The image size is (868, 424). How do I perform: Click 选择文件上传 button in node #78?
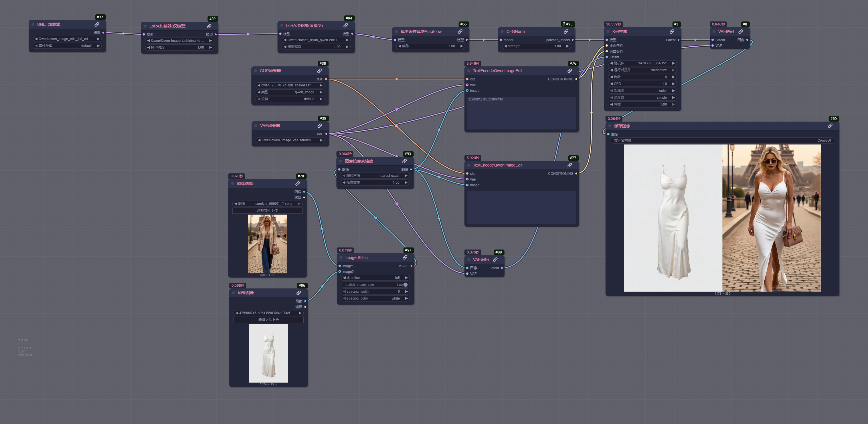tap(267, 211)
